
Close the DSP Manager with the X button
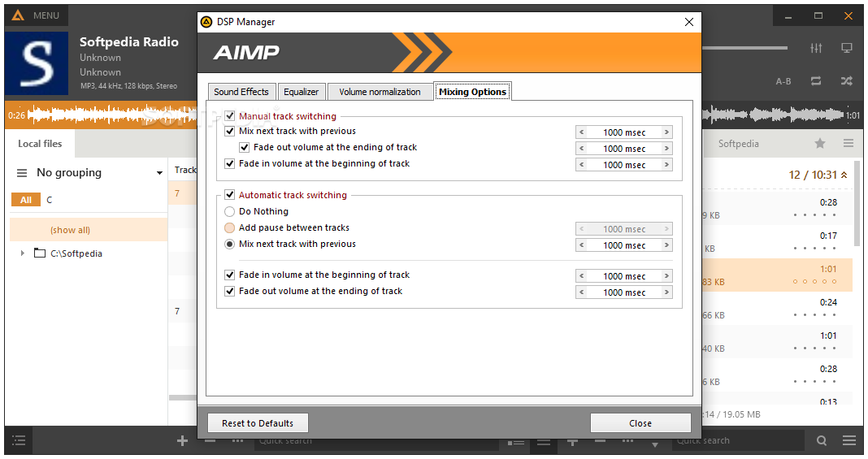[688, 22]
